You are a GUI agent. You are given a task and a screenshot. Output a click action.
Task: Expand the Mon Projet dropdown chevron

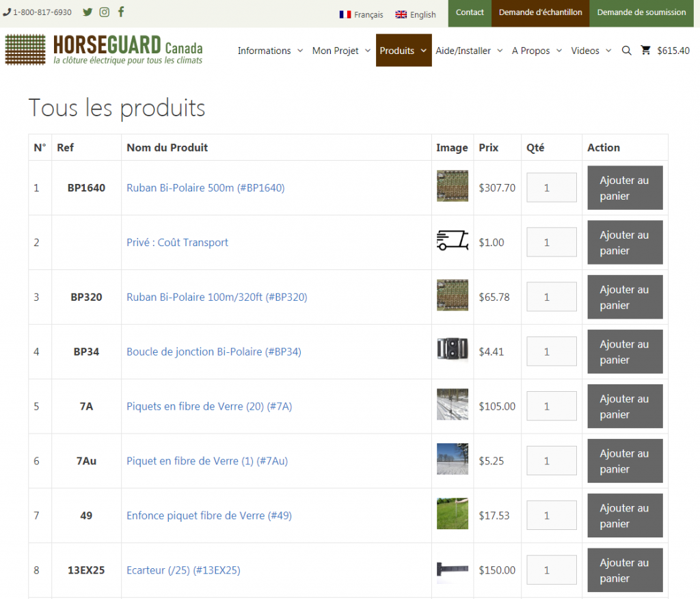[x=367, y=51]
